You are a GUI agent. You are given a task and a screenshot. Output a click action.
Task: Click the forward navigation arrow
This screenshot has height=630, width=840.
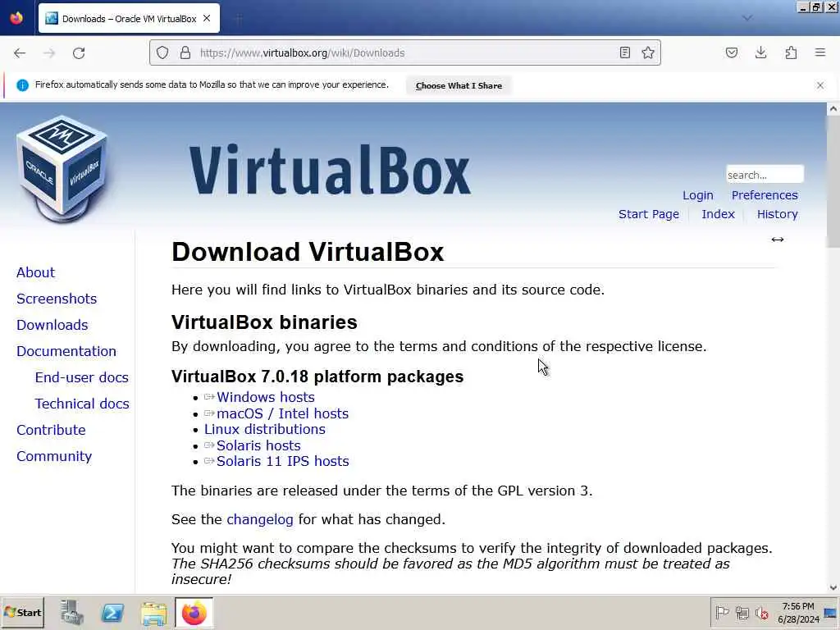coord(49,53)
